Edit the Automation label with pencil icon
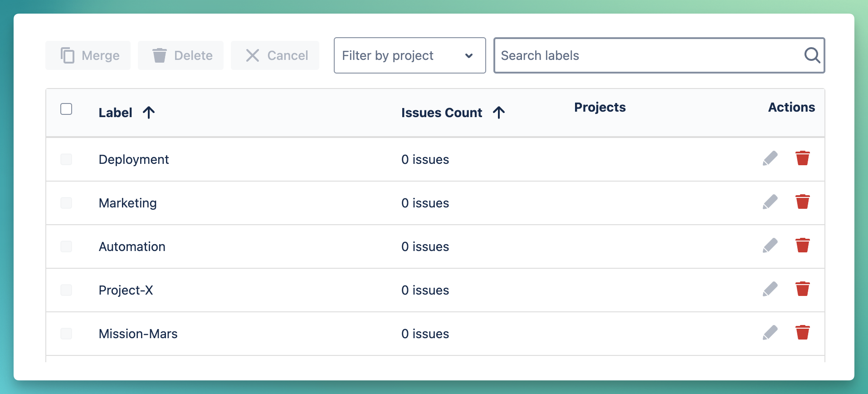This screenshot has width=868, height=394. point(770,246)
